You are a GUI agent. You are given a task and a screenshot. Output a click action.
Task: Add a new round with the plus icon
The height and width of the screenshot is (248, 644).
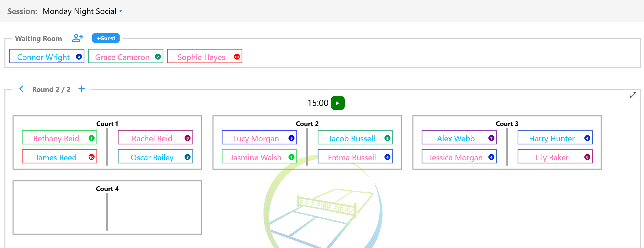pos(82,89)
